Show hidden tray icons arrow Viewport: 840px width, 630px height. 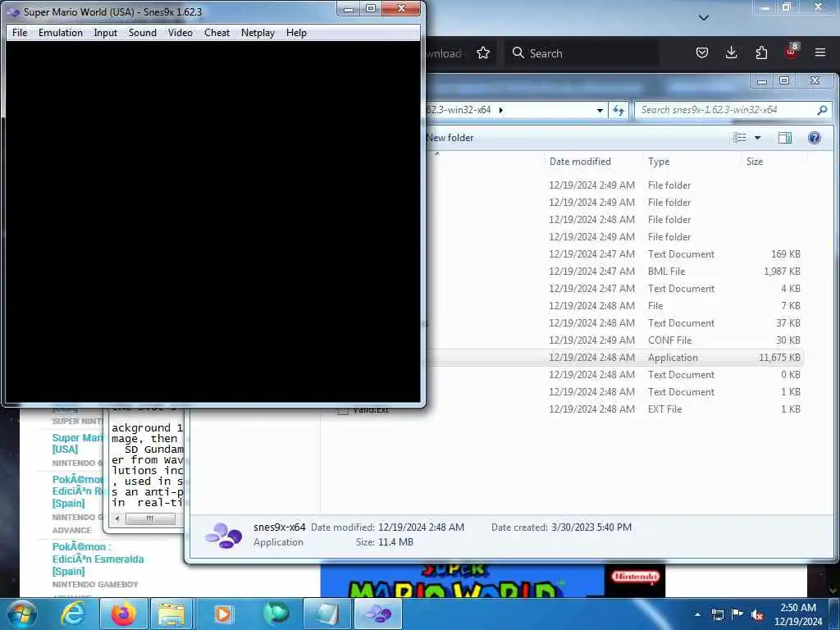[x=697, y=614]
